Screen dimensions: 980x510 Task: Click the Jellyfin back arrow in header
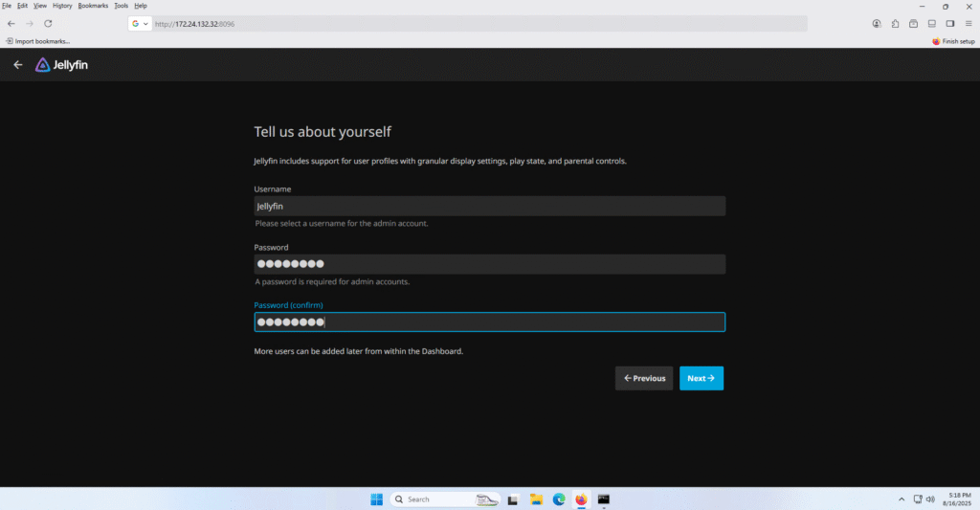[x=18, y=65]
